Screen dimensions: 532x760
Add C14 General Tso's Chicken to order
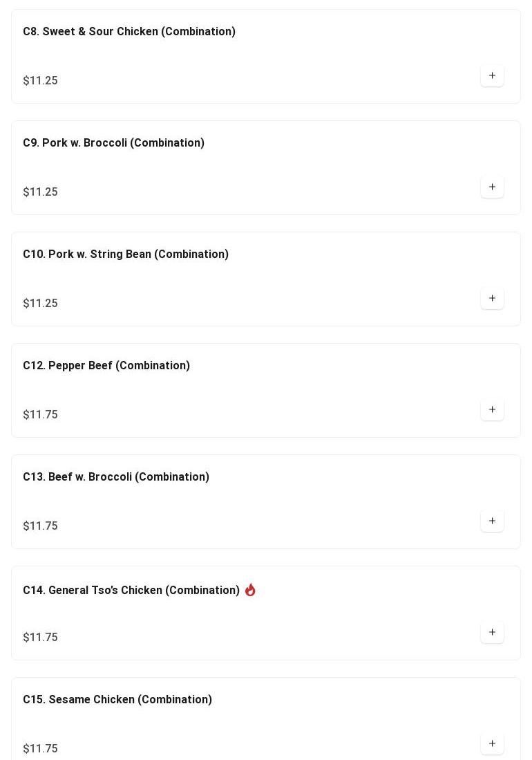click(x=492, y=632)
